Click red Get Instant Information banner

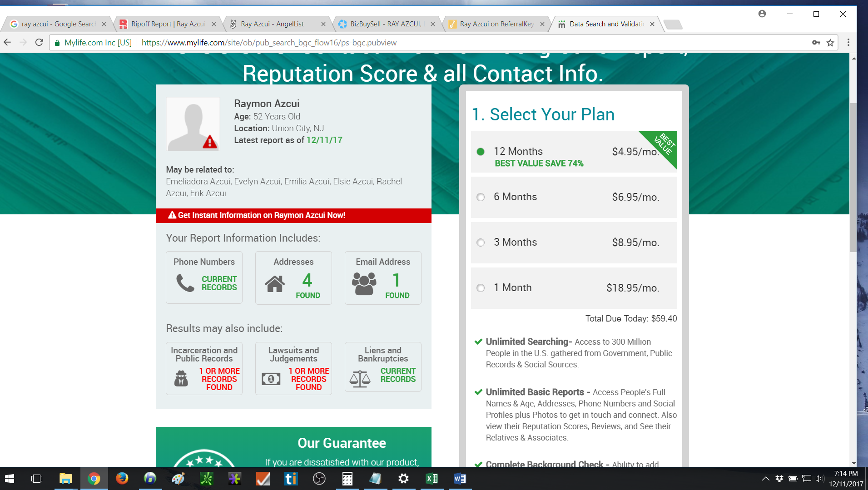[293, 215]
